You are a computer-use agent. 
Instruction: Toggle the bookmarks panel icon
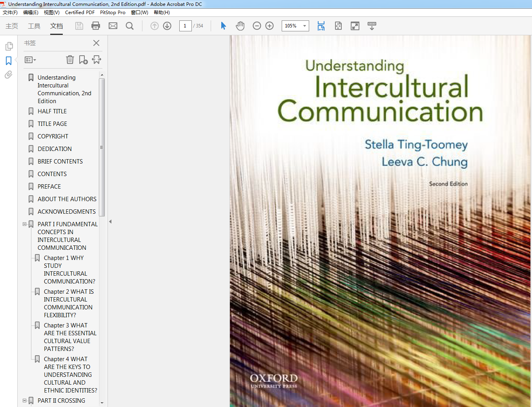[x=9, y=61]
